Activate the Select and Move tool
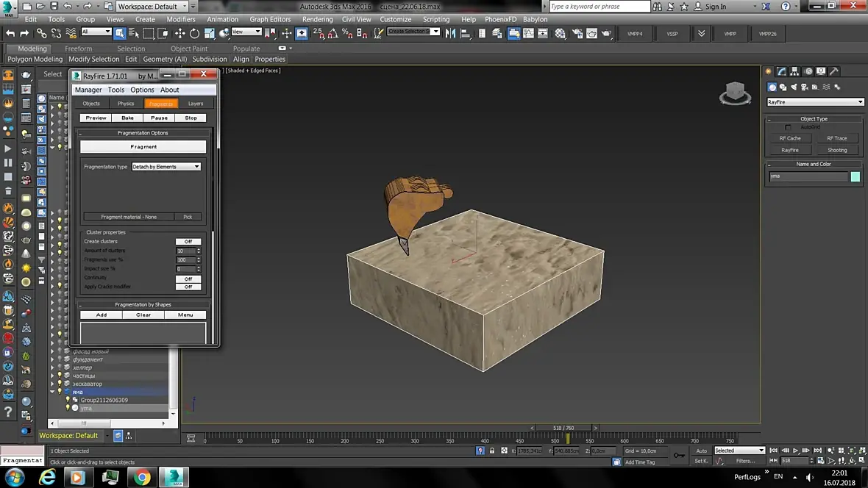The width and height of the screenshot is (868, 488). coord(180,34)
